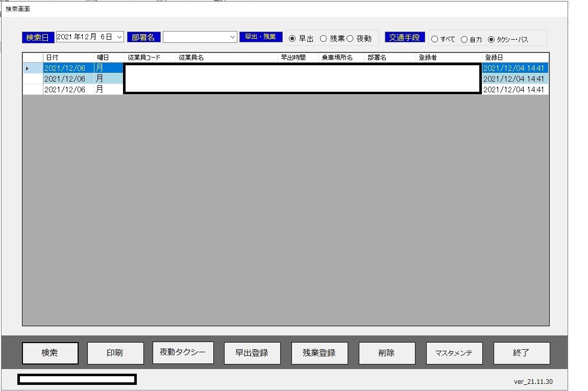Click the 早出登録 button
The image size is (588, 391).
click(252, 353)
